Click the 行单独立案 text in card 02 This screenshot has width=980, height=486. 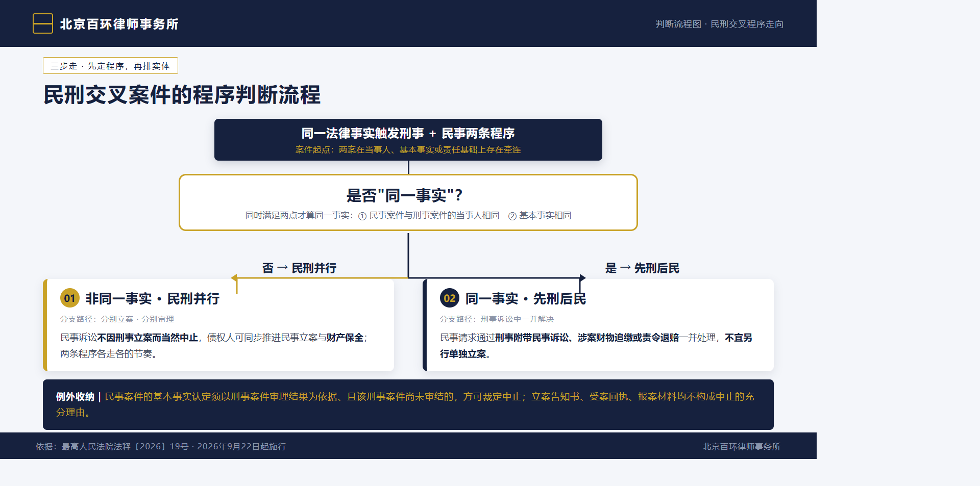(463, 354)
